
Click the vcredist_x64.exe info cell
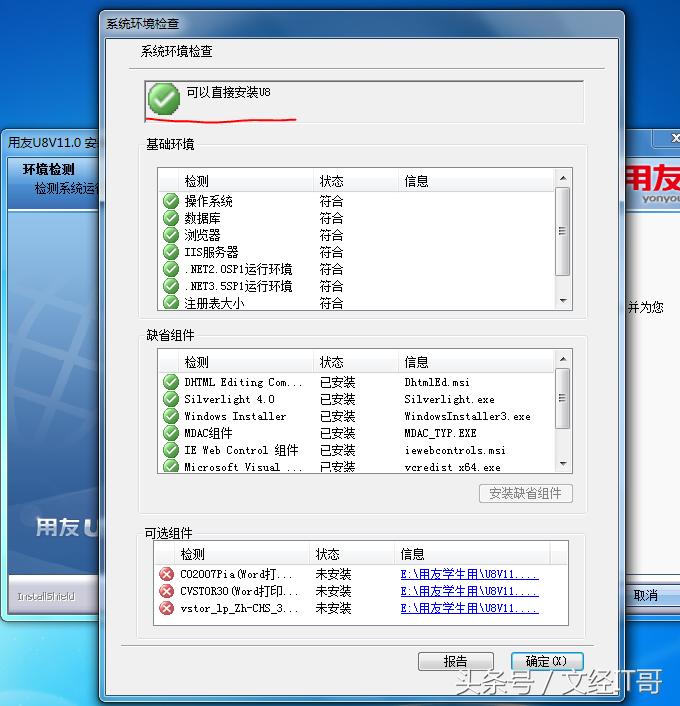(452, 467)
